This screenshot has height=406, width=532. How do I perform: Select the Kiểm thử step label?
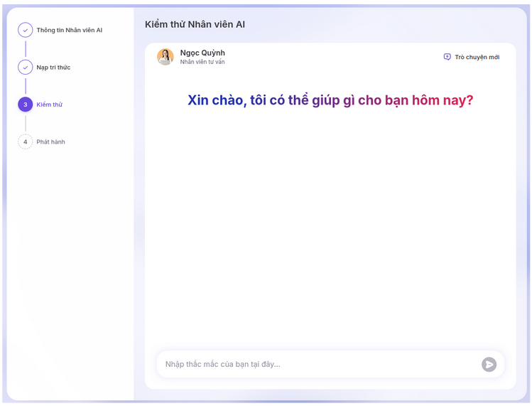coord(50,105)
